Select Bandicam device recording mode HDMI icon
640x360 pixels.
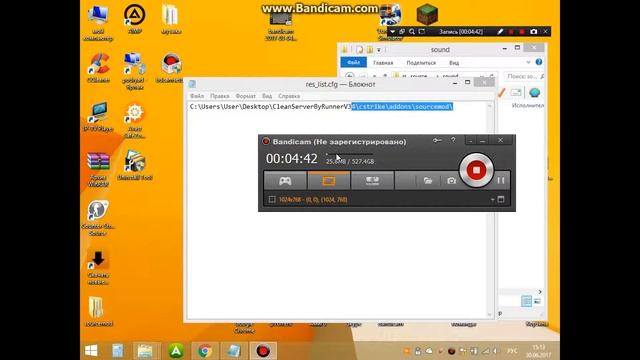372,180
